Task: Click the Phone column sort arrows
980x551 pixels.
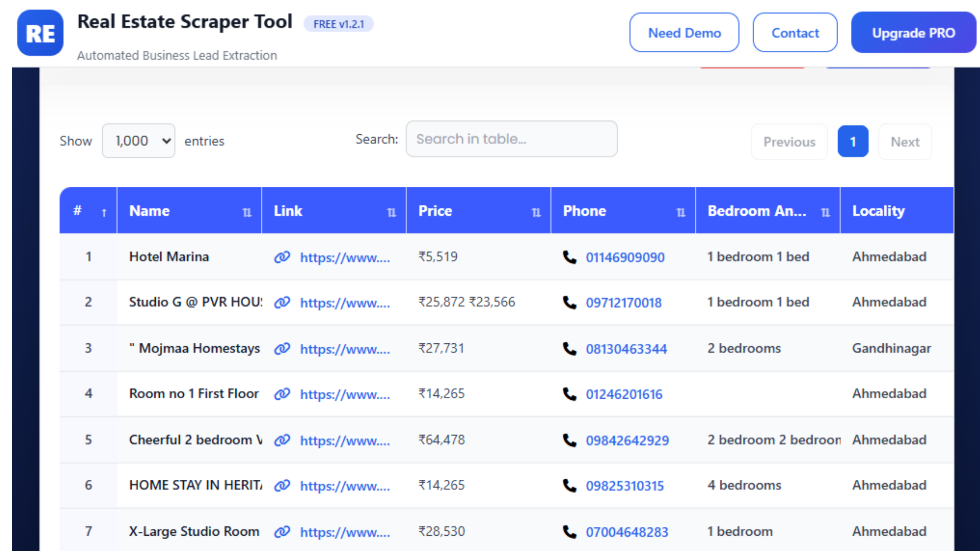Action: 681,213
